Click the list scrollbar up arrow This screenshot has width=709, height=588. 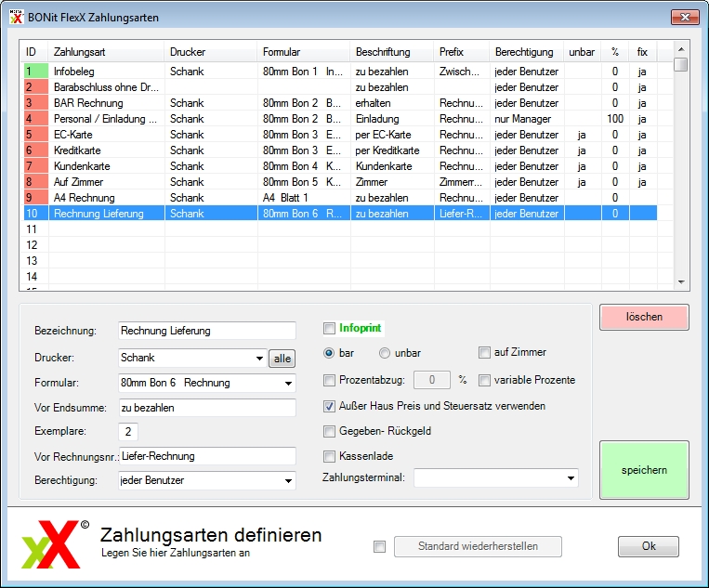click(681, 49)
